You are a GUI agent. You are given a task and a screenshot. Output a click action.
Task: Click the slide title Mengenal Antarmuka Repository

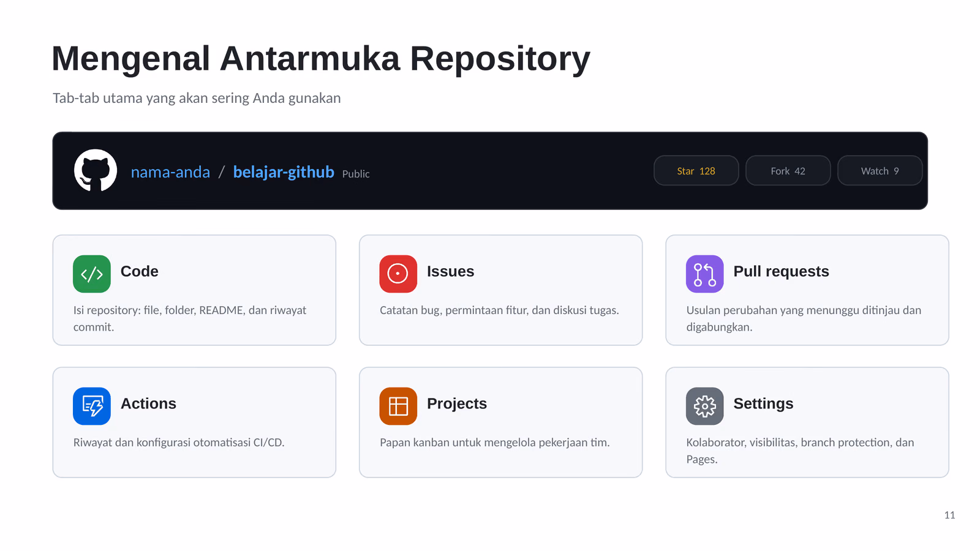(321, 59)
